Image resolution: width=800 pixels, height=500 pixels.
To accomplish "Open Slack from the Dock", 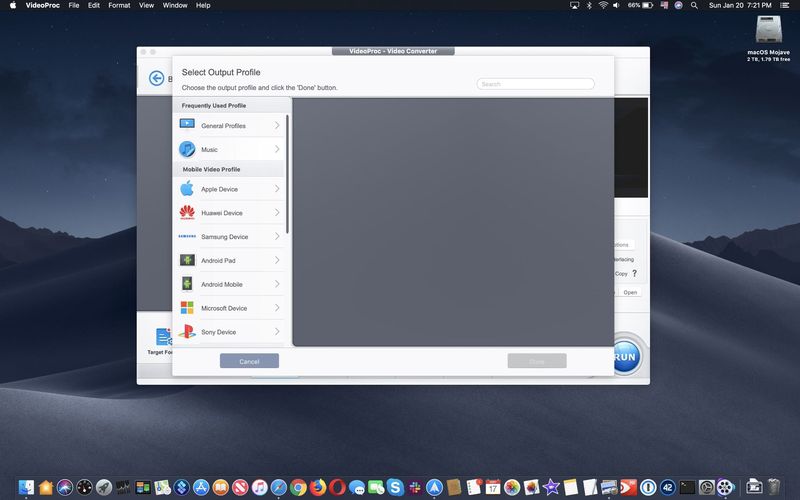I will [415, 487].
